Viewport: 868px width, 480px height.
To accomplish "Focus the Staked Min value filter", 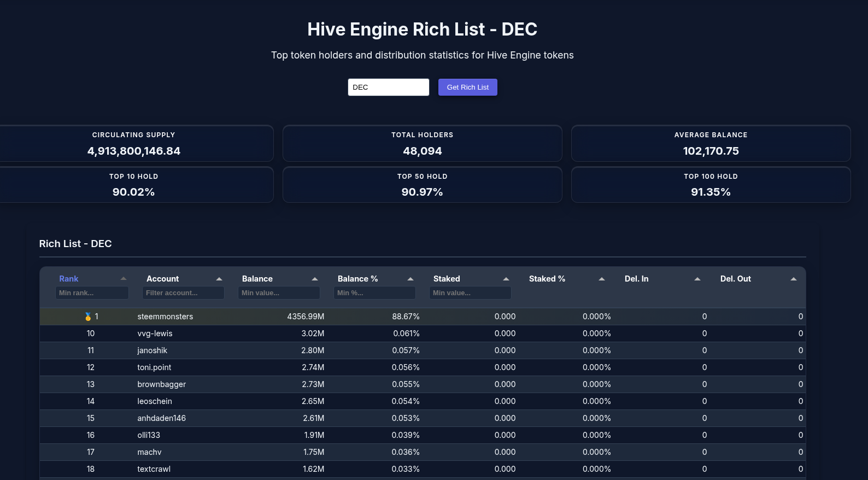I will point(470,293).
